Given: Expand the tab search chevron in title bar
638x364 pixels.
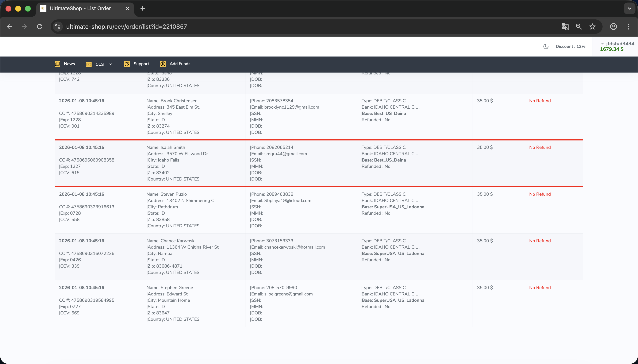Looking at the screenshot, I should coord(629,8).
